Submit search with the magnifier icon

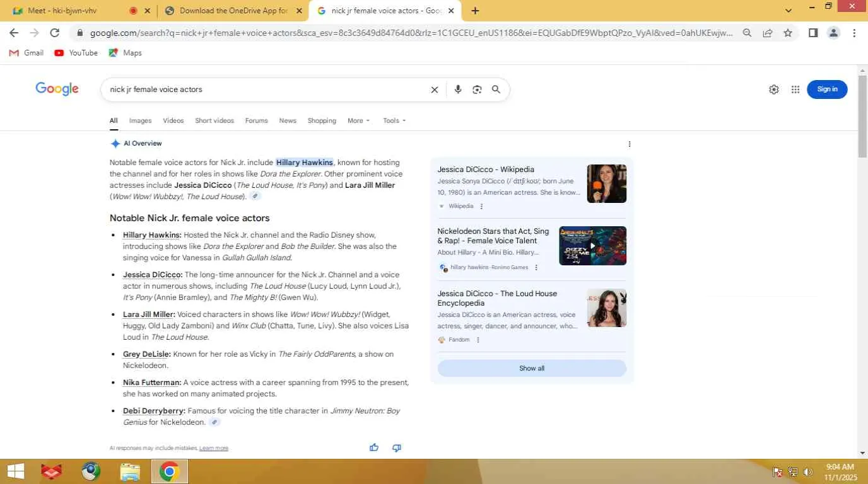pos(496,89)
